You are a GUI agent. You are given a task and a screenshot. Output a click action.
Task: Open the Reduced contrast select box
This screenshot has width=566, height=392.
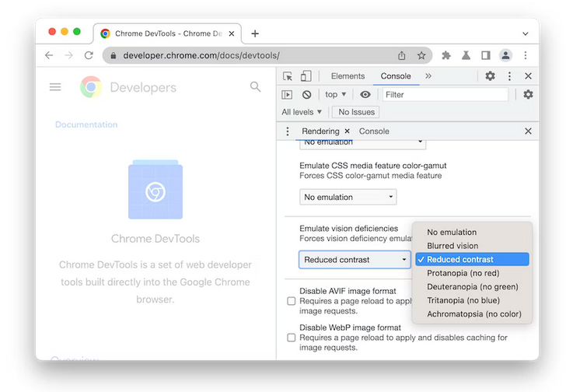(355, 260)
